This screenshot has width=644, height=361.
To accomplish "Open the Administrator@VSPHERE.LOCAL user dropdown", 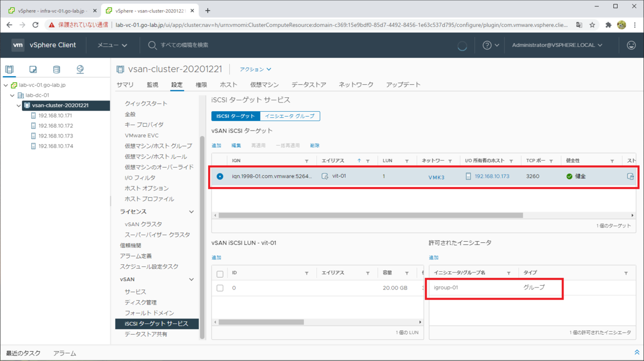I will coord(557,45).
